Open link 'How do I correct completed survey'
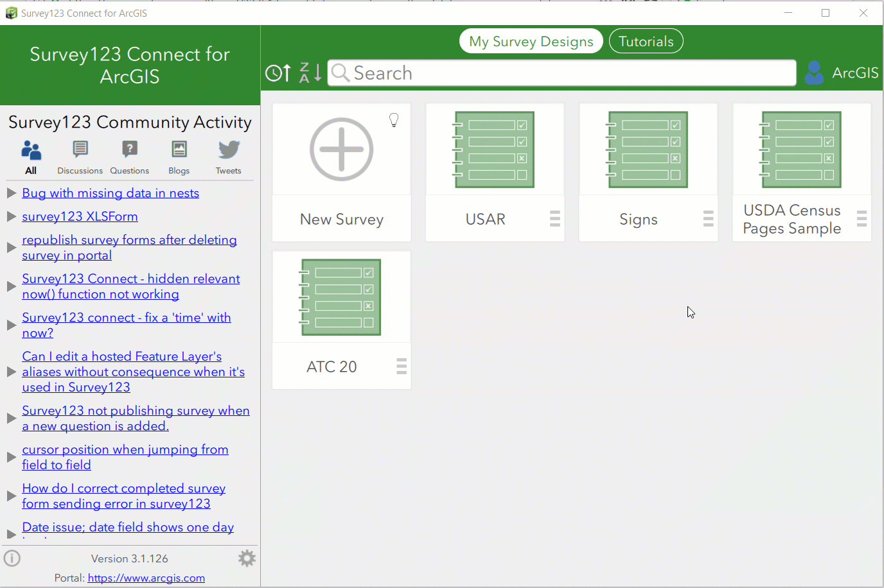The height and width of the screenshot is (588, 884). [123, 496]
